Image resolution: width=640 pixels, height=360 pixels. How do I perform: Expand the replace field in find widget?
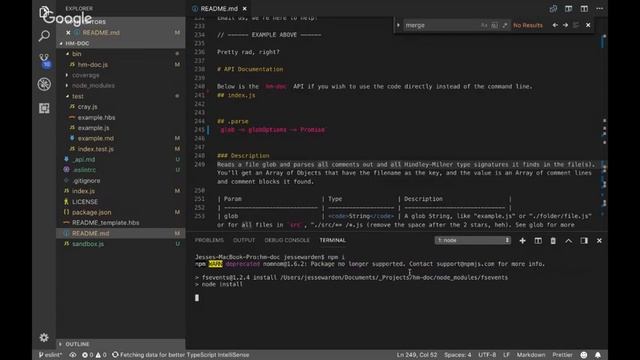398,25
